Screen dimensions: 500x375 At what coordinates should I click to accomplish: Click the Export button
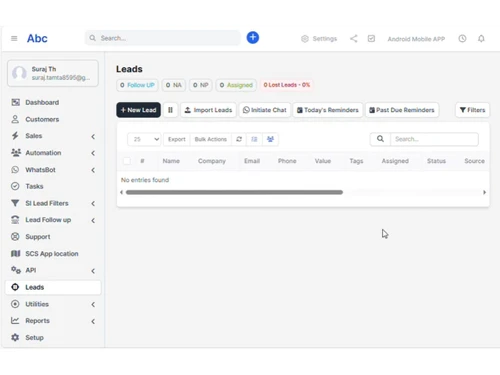177,139
